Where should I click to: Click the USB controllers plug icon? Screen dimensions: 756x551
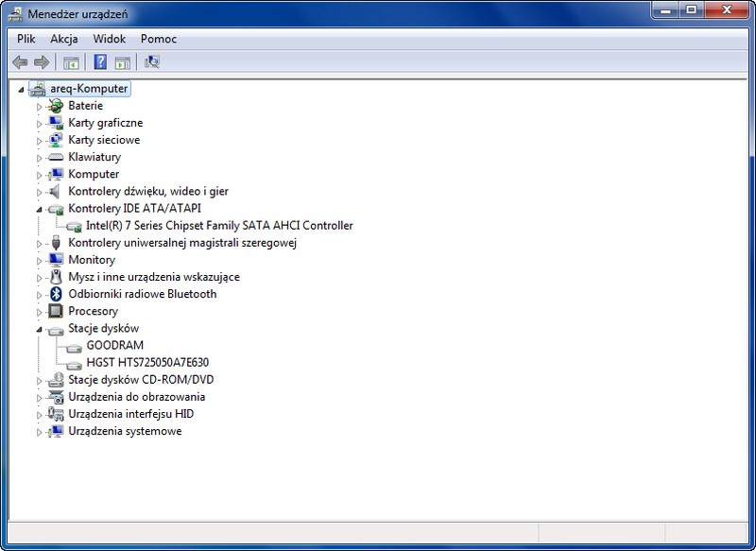click(x=56, y=243)
